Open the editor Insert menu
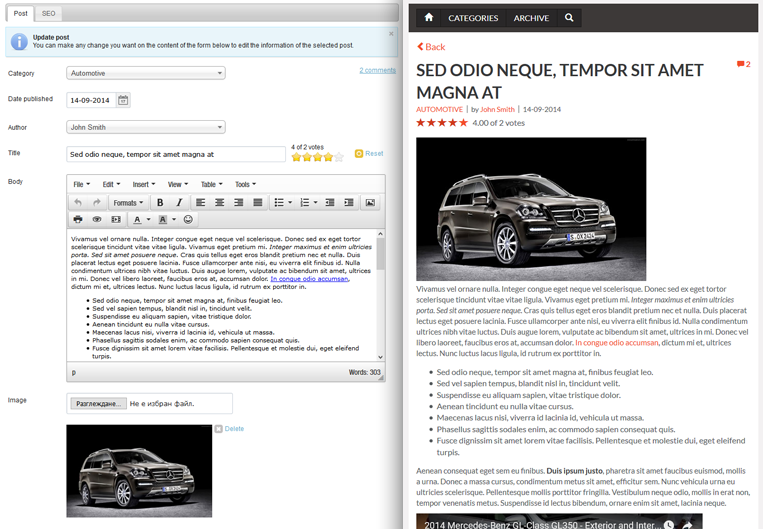The width and height of the screenshot is (763, 529). (144, 184)
